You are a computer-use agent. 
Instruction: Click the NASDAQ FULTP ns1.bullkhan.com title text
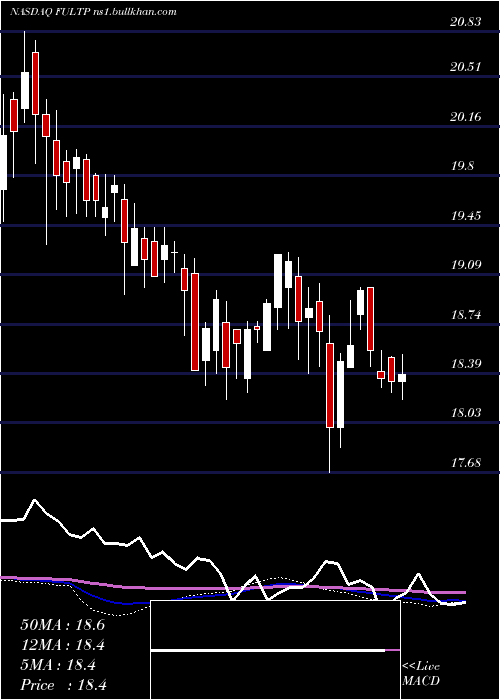pos(93,11)
